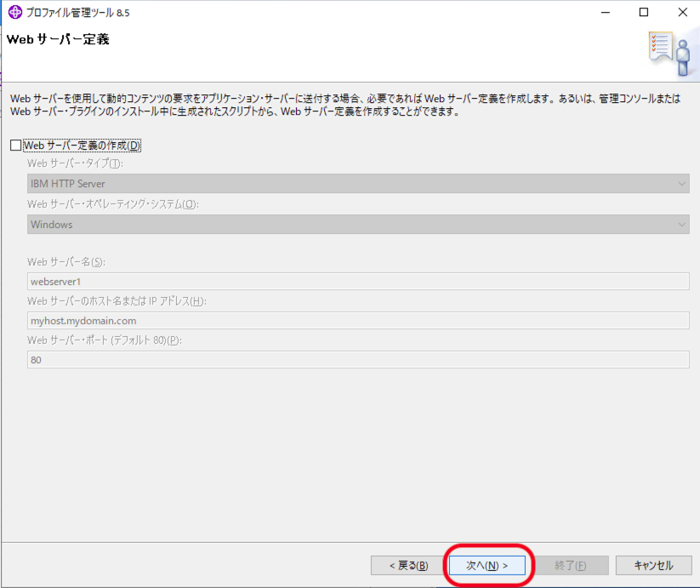The width and height of the screenshot is (700, 588).
Task: Enable the Web サーバー定義の作成 checkbox
Action: (15, 146)
